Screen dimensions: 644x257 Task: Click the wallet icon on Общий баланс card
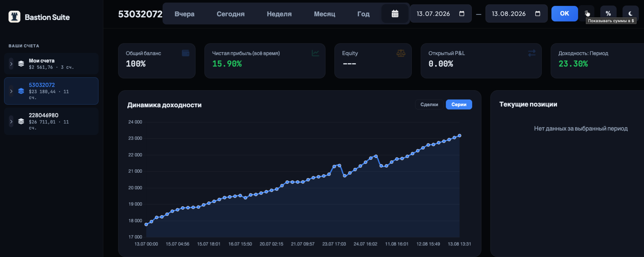pyautogui.click(x=186, y=53)
